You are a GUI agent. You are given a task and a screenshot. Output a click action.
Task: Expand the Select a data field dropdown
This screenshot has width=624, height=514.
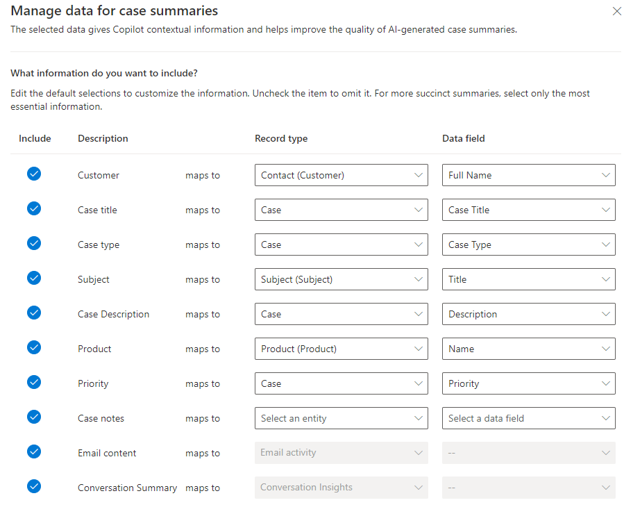[528, 418]
